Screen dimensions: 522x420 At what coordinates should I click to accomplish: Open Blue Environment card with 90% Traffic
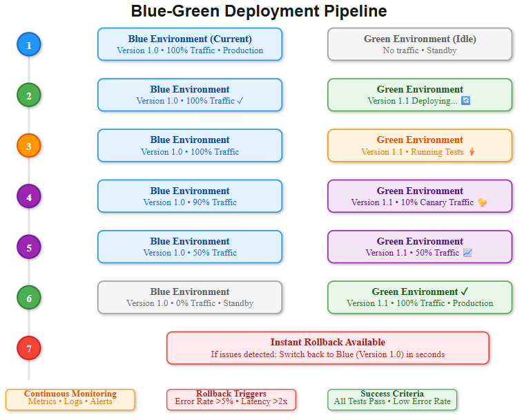pyautogui.click(x=190, y=196)
